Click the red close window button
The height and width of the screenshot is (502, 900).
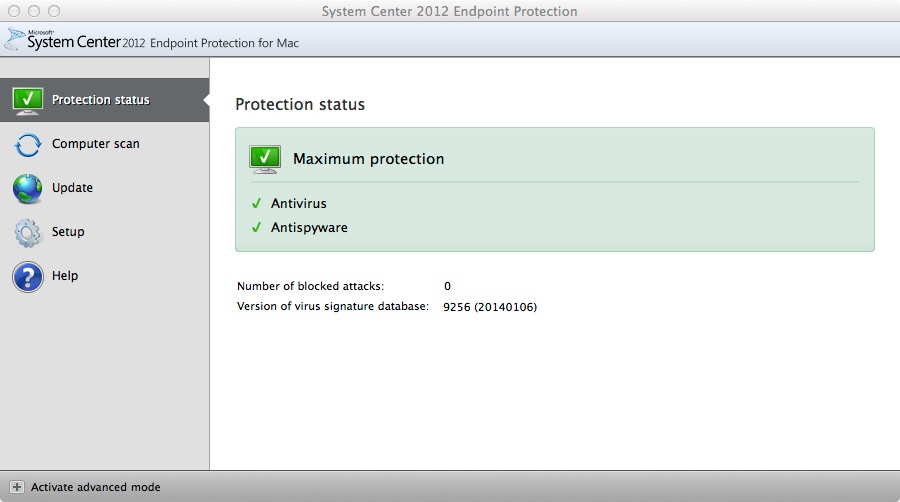click(x=14, y=11)
